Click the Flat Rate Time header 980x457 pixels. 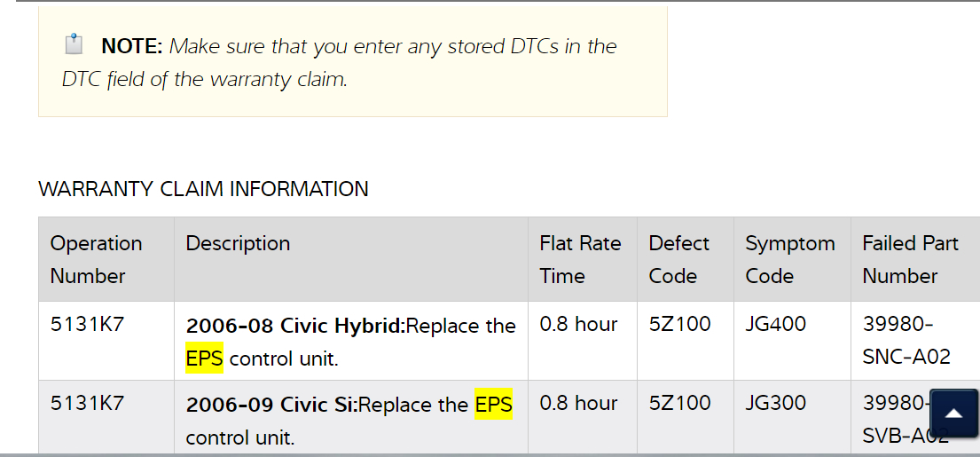(x=580, y=259)
